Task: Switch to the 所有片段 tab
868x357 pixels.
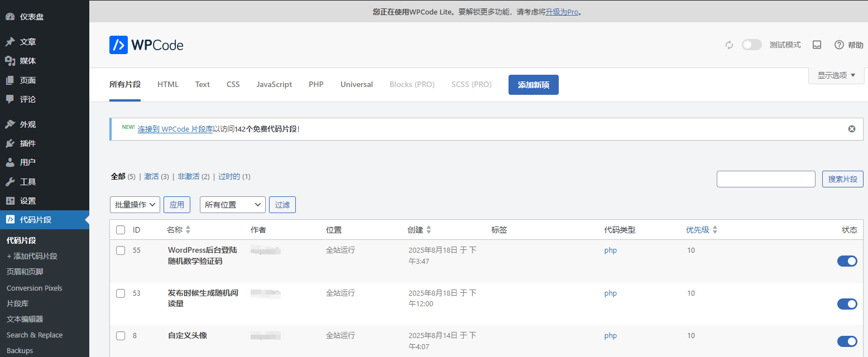Action: click(x=125, y=85)
